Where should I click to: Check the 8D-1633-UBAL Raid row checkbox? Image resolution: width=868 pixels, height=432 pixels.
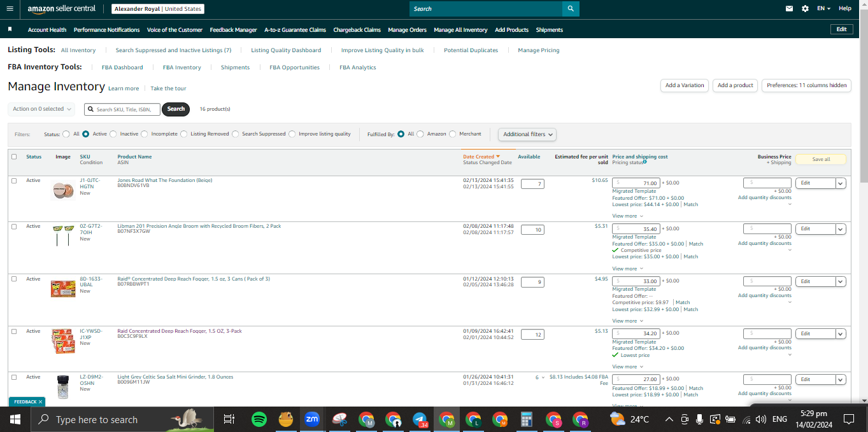click(14, 279)
